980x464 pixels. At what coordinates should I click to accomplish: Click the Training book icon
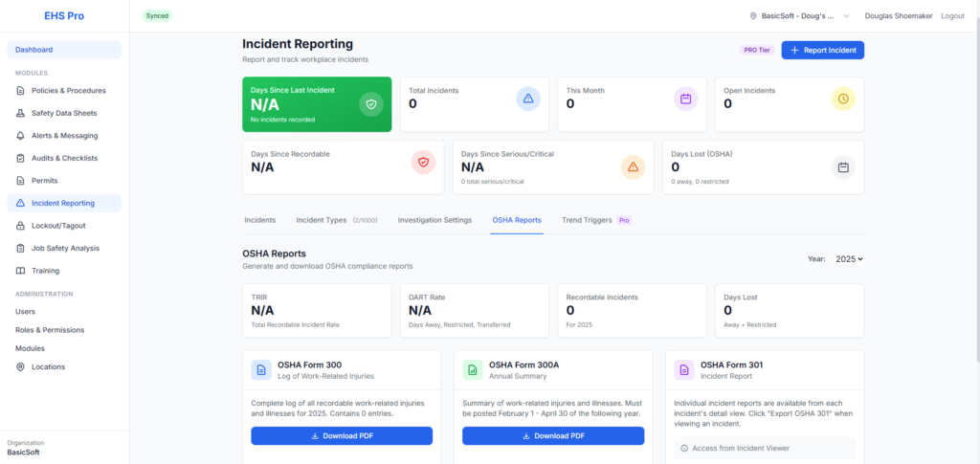[x=21, y=271]
